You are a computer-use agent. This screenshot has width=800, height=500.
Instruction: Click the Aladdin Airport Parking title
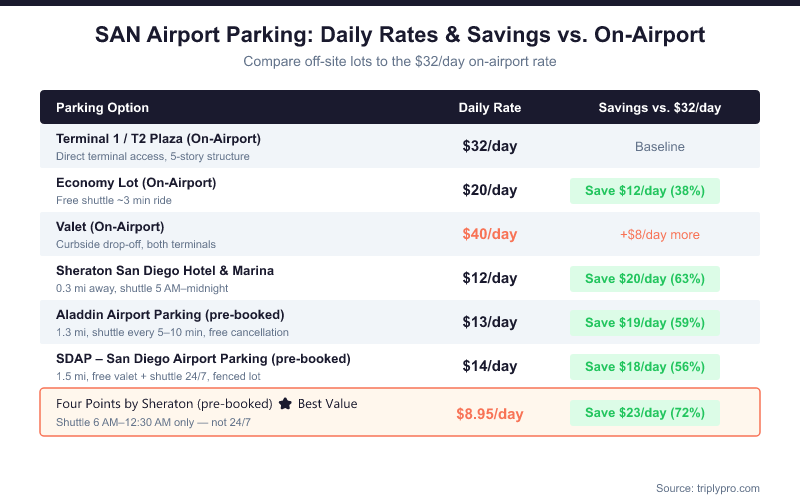pos(170,314)
